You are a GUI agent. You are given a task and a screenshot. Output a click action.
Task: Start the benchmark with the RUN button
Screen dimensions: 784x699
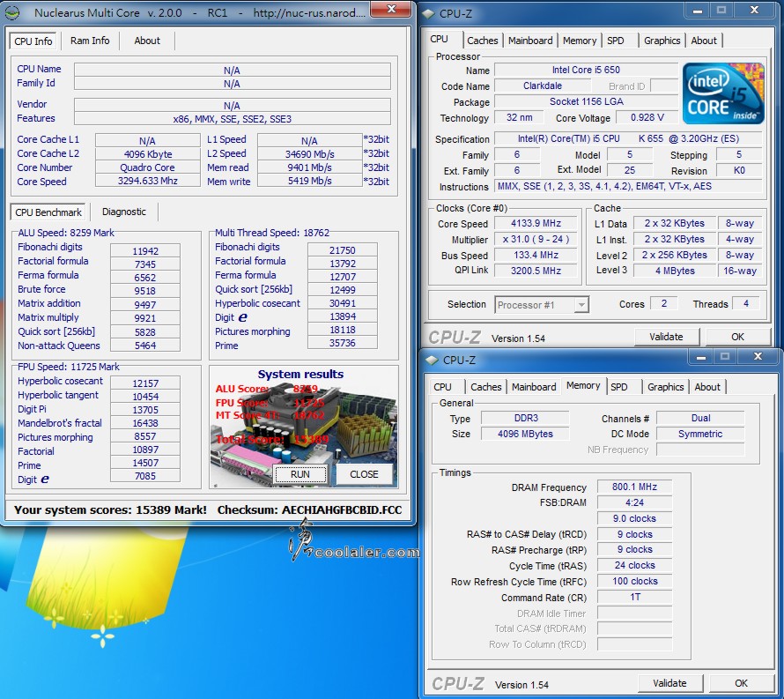(x=300, y=474)
